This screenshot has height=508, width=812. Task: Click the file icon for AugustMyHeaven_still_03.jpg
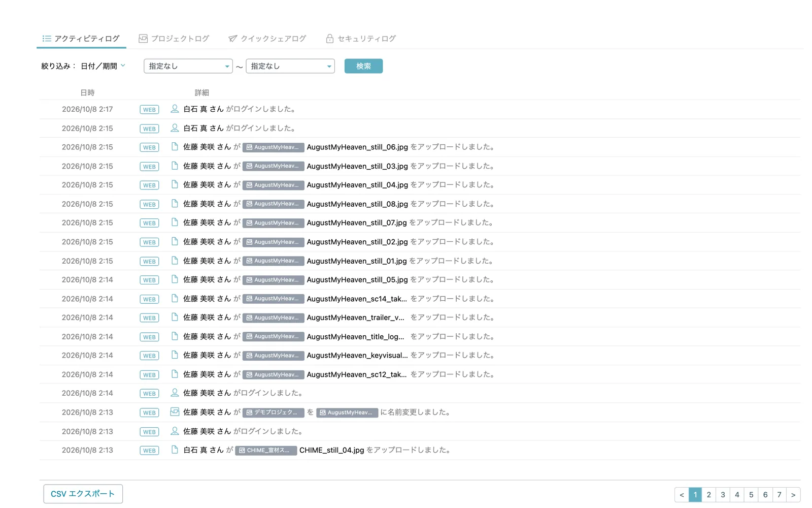point(175,166)
